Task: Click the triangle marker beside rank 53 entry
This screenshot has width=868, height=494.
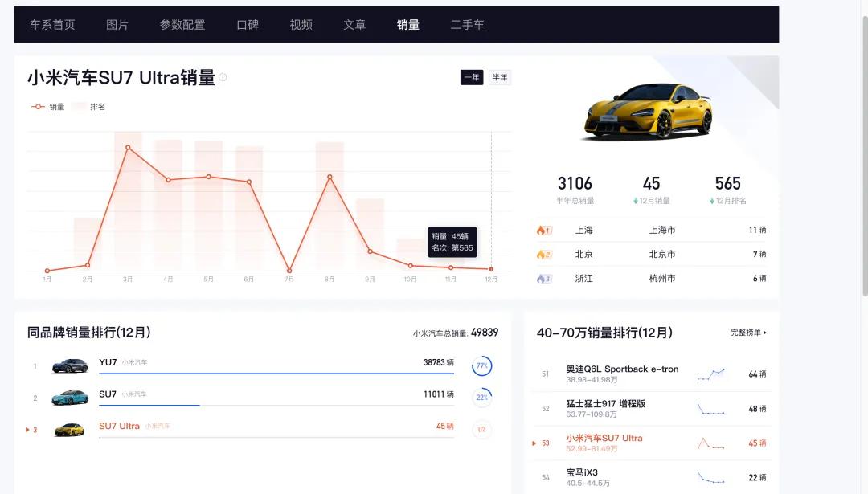Action: coord(534,443)
